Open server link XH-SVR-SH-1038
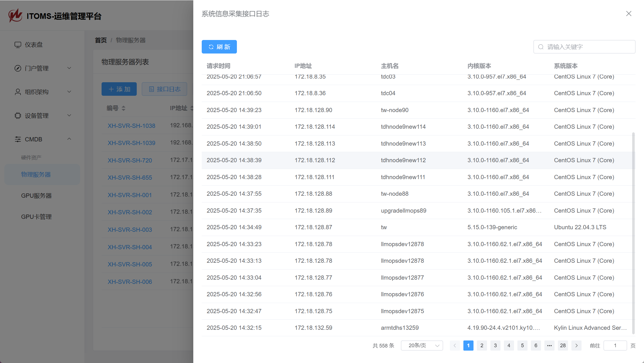644x363 pixels. 131,126
